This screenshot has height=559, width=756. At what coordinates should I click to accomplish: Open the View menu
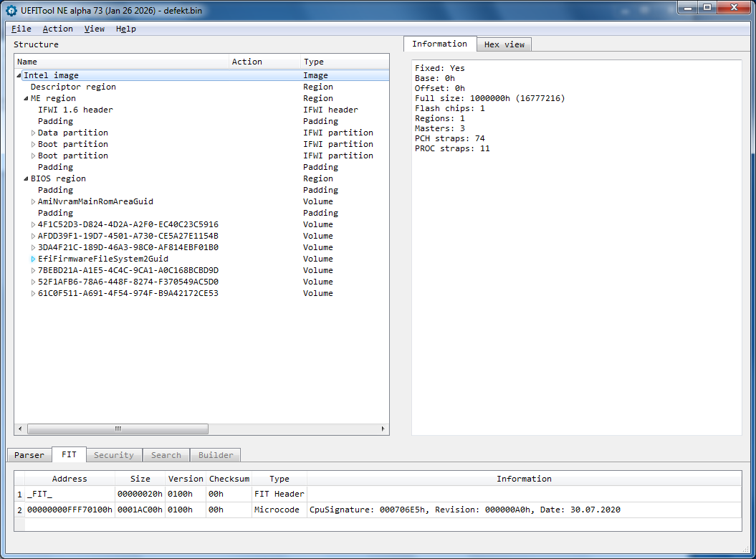94,29
